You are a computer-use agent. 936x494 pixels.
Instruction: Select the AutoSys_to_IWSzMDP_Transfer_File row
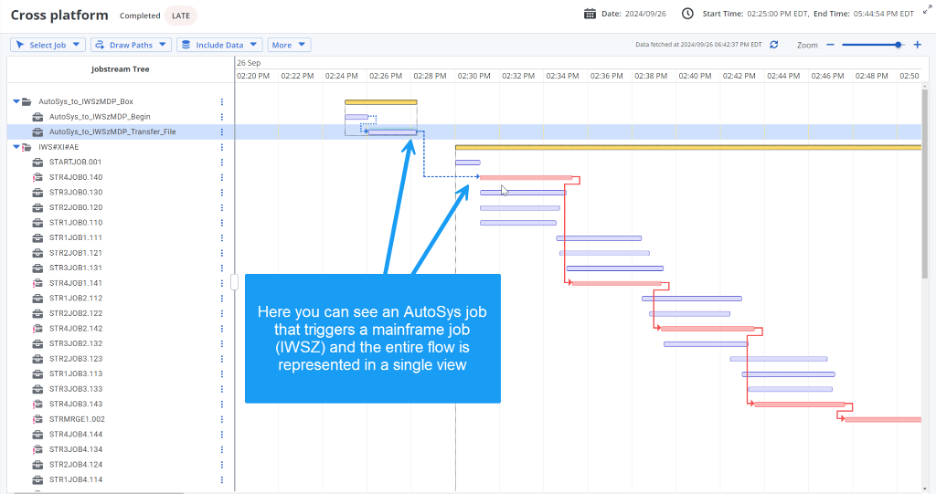121,132
